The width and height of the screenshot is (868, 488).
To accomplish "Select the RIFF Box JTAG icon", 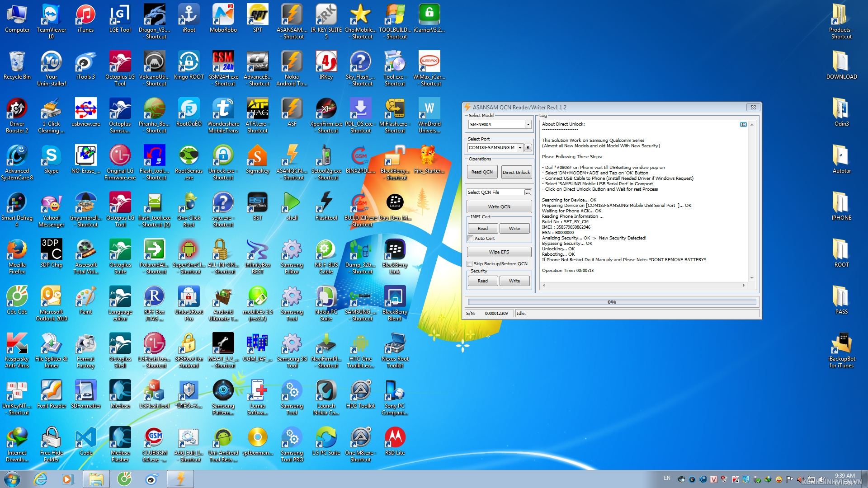I will pyautogui.click(x=155, y=303).
